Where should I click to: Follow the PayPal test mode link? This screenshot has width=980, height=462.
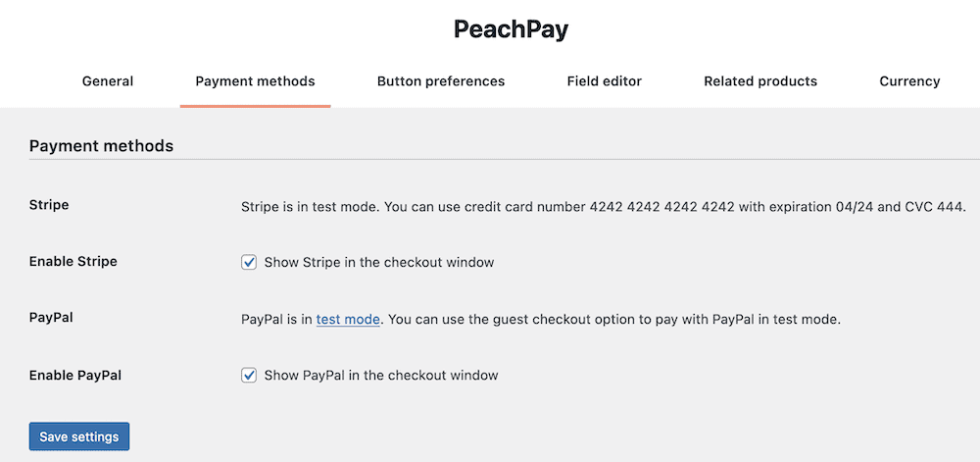pos(348,320)
